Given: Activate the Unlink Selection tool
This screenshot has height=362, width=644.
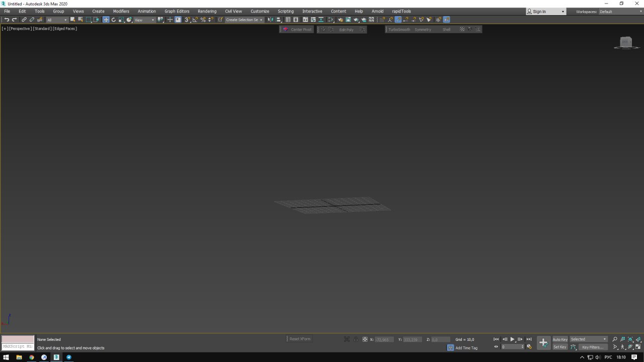Looking at the screenshot, I should point(32,20).
